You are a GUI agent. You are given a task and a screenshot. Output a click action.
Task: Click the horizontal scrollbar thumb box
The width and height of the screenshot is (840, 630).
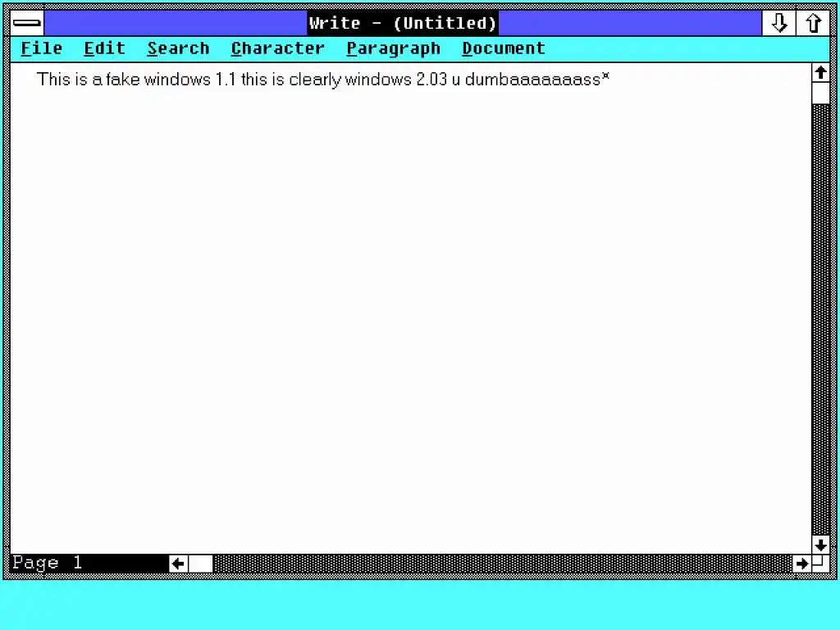201,564
